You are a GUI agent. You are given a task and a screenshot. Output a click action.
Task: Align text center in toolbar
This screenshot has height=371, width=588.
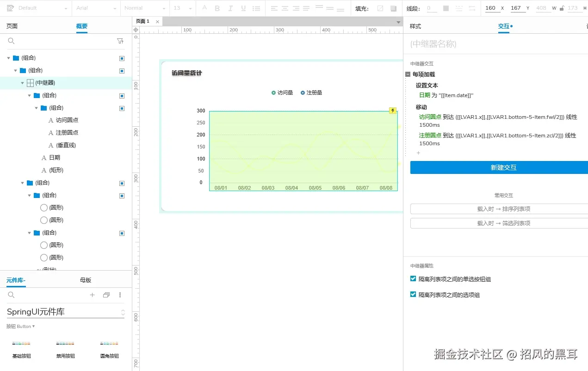tap(285, 8)
